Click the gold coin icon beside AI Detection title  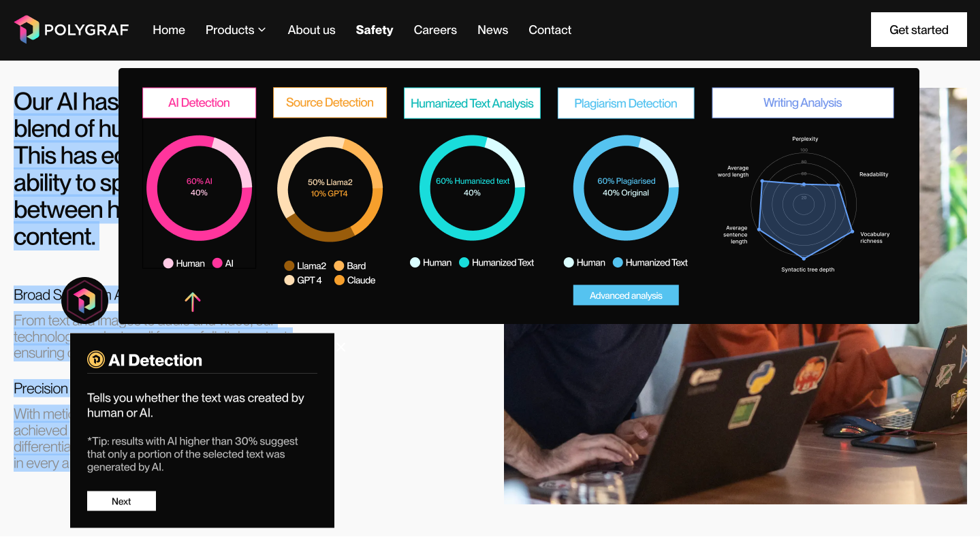pyautogui.click(x=96, y=359)
